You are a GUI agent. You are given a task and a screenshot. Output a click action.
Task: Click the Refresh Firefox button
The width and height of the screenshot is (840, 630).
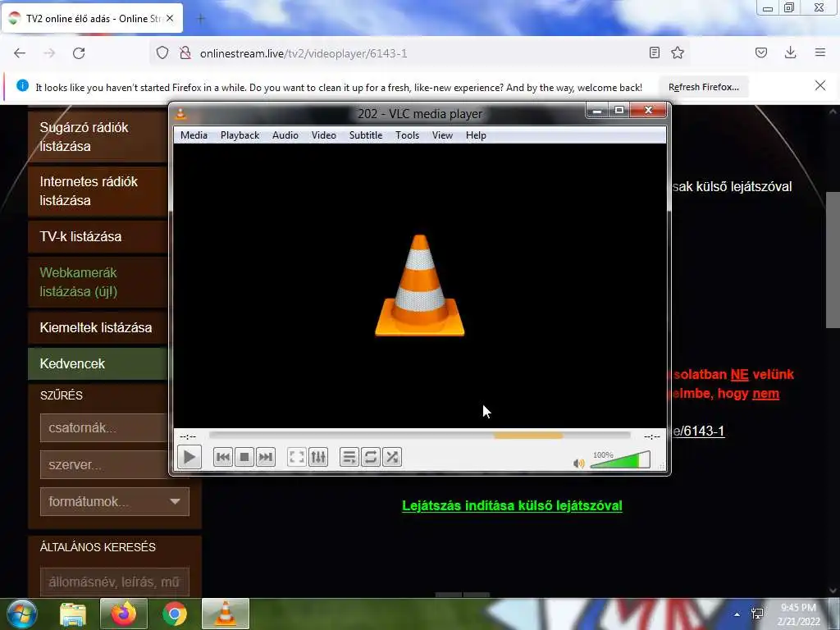(703, 87)
